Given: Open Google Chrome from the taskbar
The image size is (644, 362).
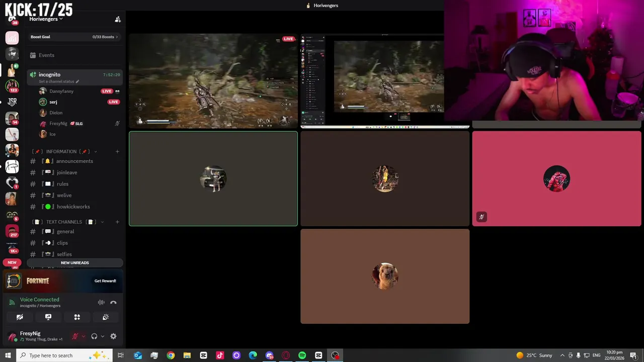Looking at the screenshot, I should coord(171,355).
